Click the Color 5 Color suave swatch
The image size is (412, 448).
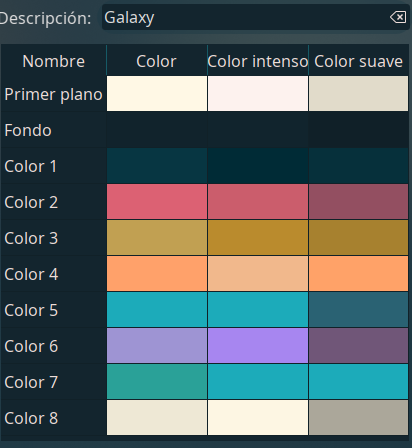click(359, 310)
